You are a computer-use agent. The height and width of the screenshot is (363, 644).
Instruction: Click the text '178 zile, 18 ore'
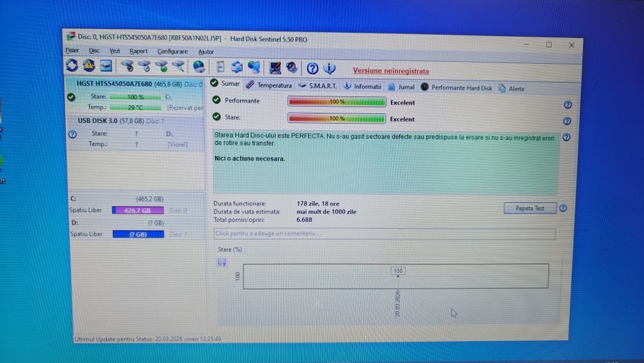coord(318,204)
